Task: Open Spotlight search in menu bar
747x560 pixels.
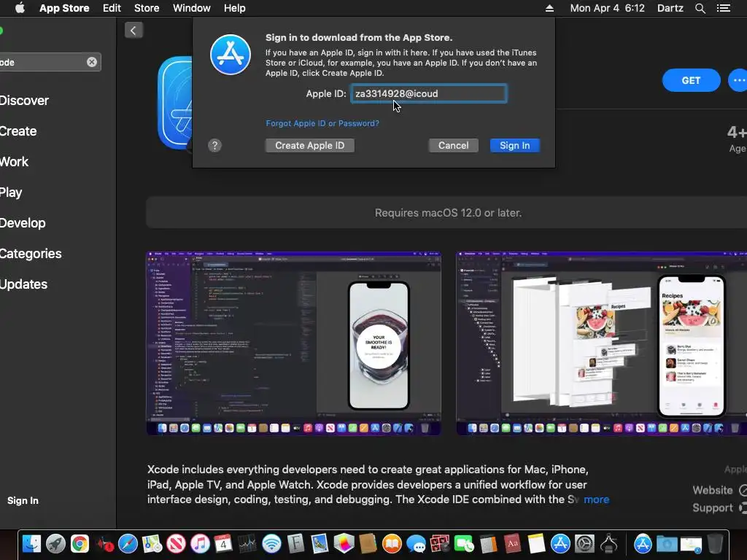Action: pyautogui.click(x=700, y=8)
